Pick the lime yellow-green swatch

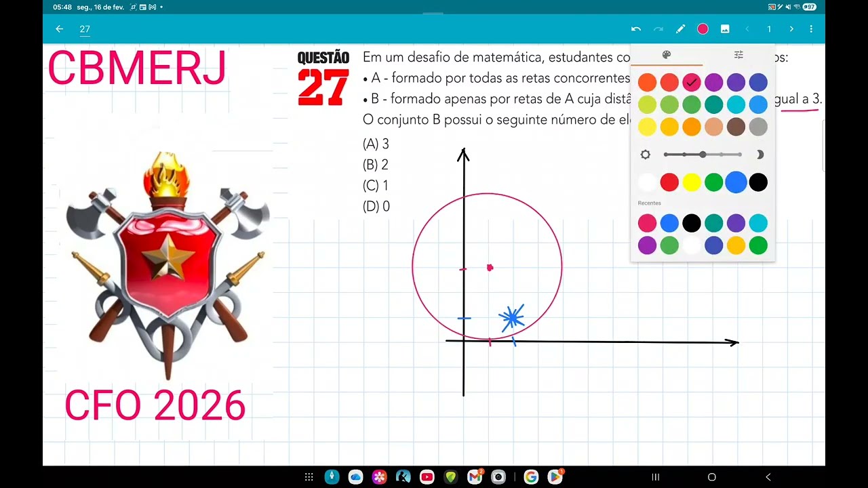[x=647, y=104]
